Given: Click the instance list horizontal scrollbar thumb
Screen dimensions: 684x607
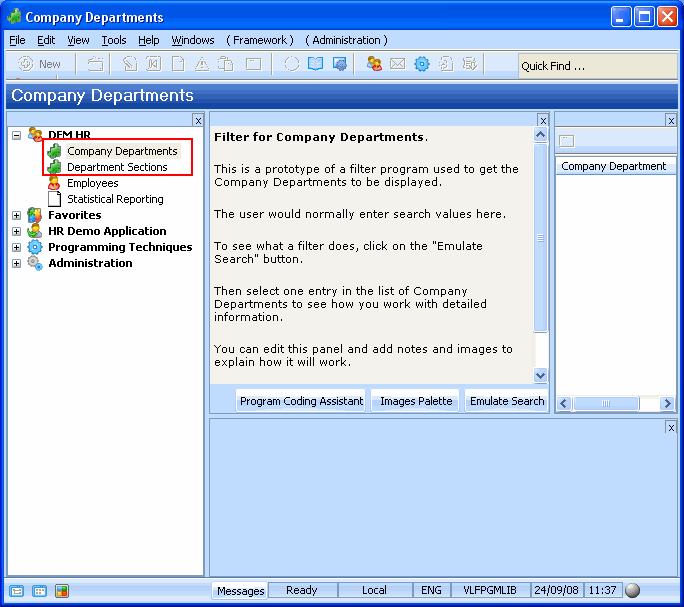Looking at the screenshot, I should pyautogui.click(x=606, y=403).
